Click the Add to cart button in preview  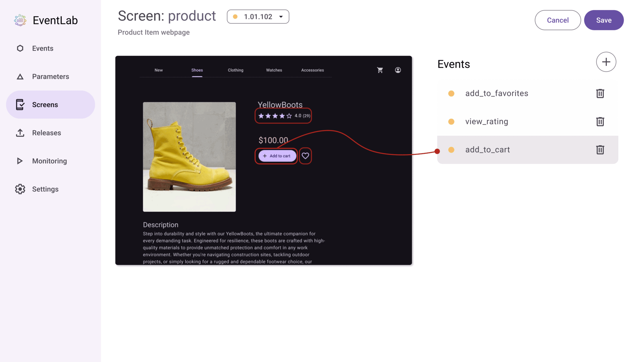click(x=277, y=156)
